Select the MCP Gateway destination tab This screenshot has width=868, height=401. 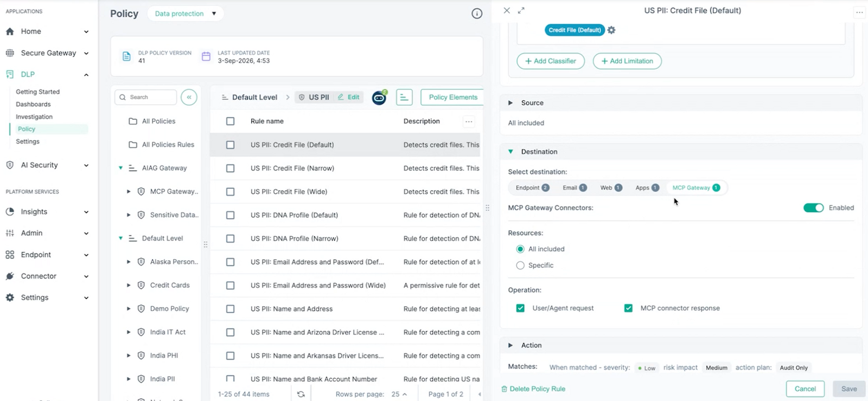696,188
